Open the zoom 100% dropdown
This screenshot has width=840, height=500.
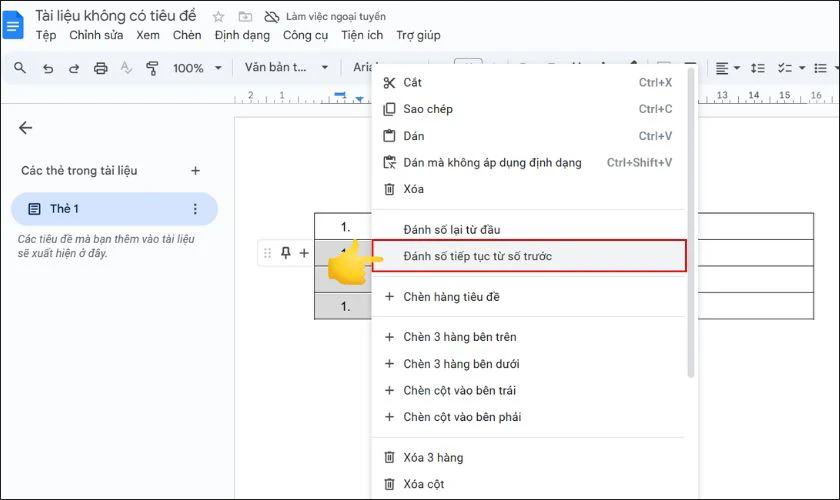(x=197, y=68)
